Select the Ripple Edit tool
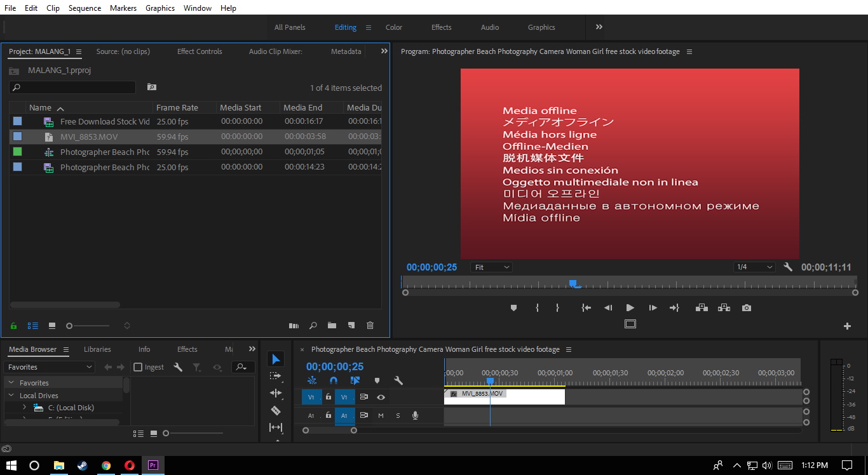 [276, 393]
